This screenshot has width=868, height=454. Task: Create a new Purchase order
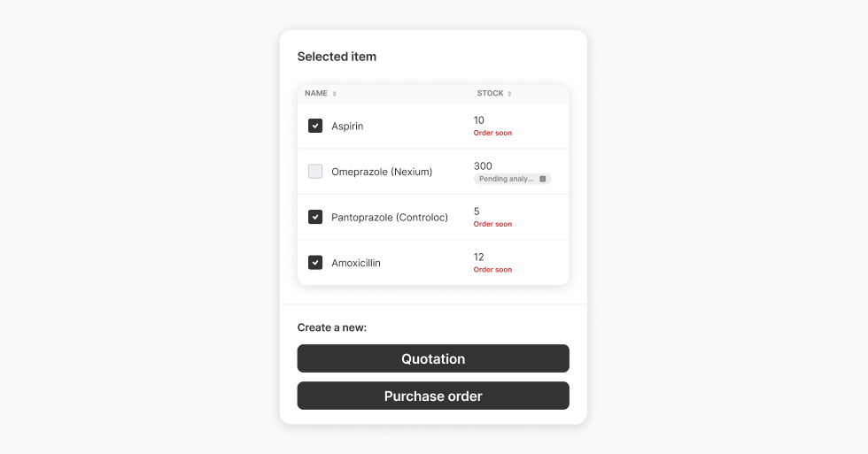tap(433, 396)
